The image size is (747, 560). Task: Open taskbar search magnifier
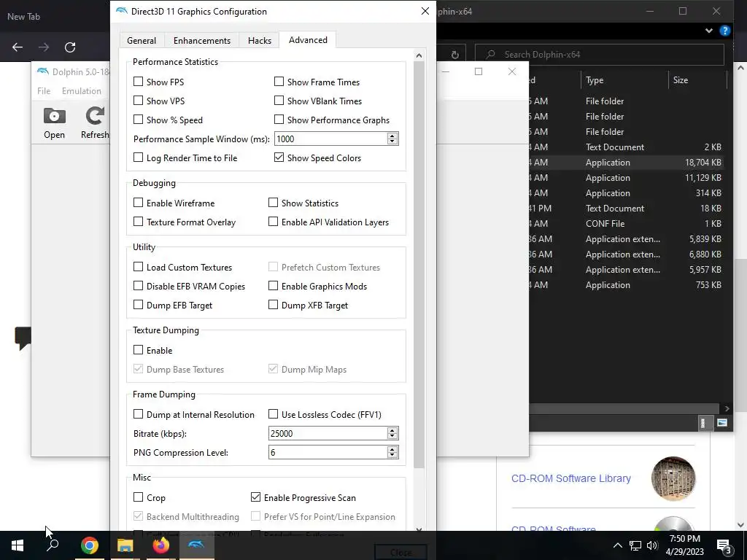[53, 545]
